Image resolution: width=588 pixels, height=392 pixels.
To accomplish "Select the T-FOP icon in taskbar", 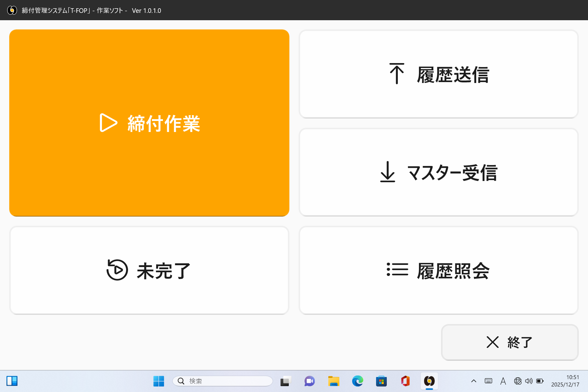I will tap(429, 381).
